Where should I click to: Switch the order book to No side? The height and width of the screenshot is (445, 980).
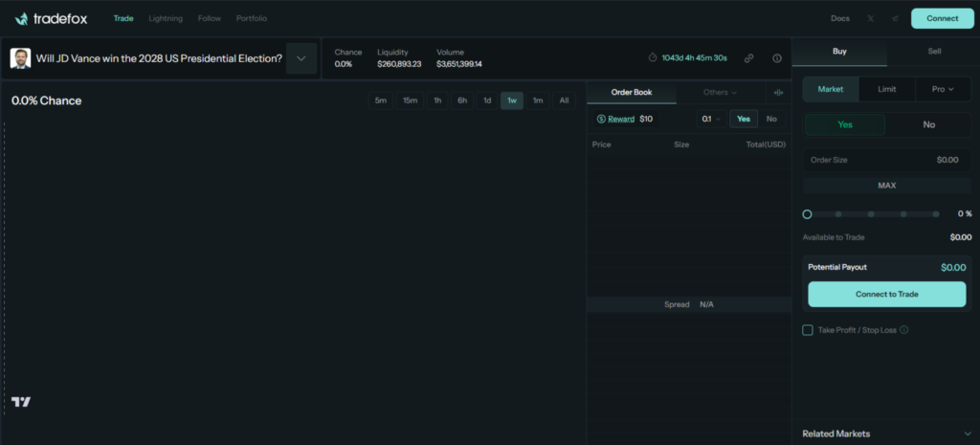(x=771, y=119)
